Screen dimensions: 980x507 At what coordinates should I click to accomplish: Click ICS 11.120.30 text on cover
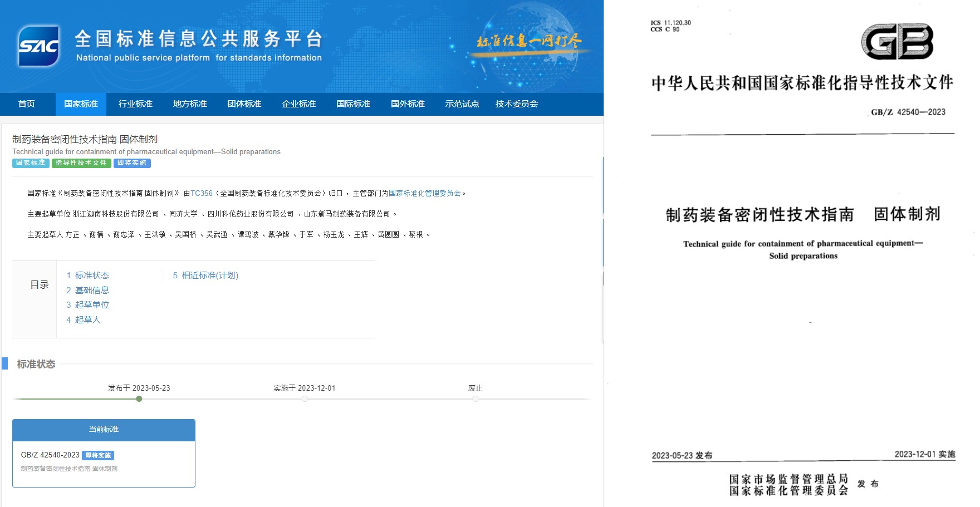click(x=670, y=23)
